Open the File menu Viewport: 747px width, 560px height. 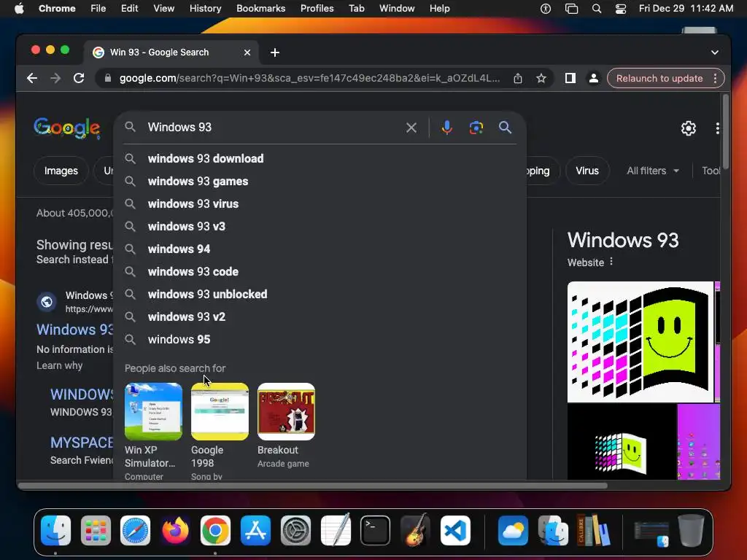coord(98,9)
